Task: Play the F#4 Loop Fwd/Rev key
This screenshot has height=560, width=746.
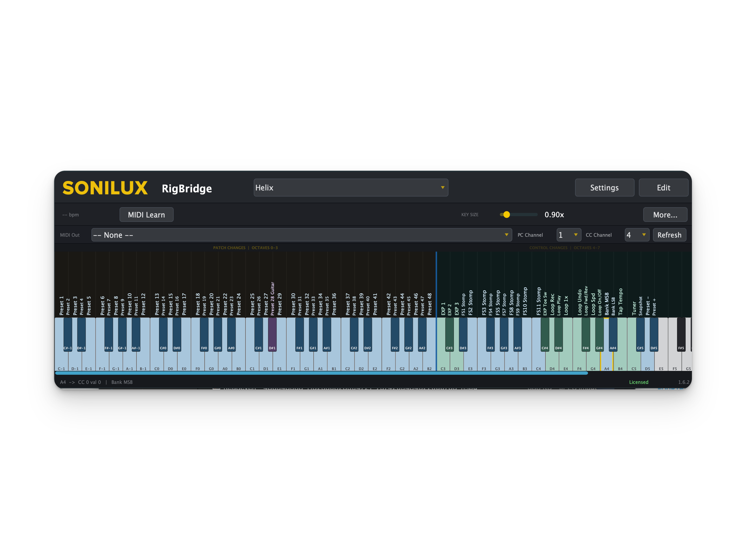Action: pyautogui.click(x=586, y=334)
